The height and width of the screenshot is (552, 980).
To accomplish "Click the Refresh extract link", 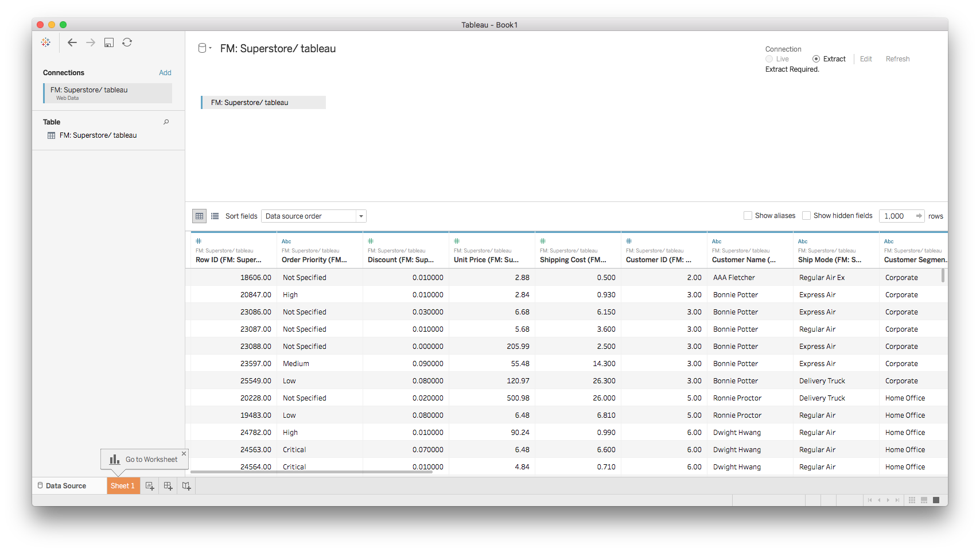I will click(x=897, y=59).
